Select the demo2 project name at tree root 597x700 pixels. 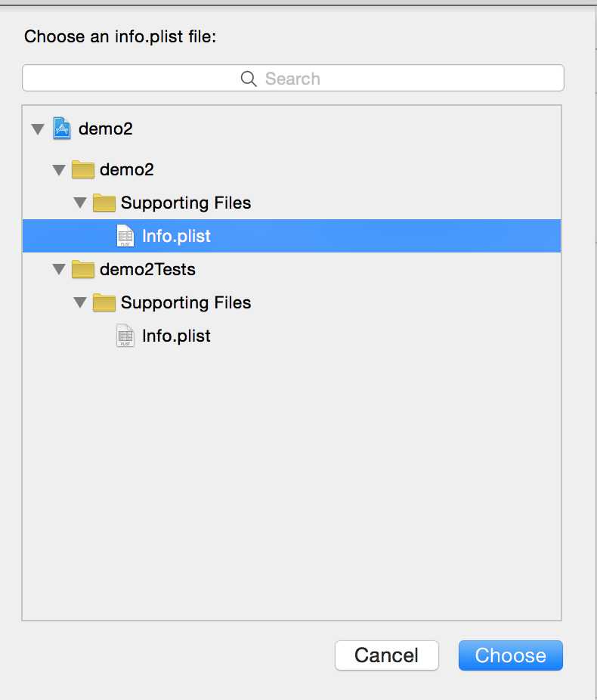[x=106, y=129]
